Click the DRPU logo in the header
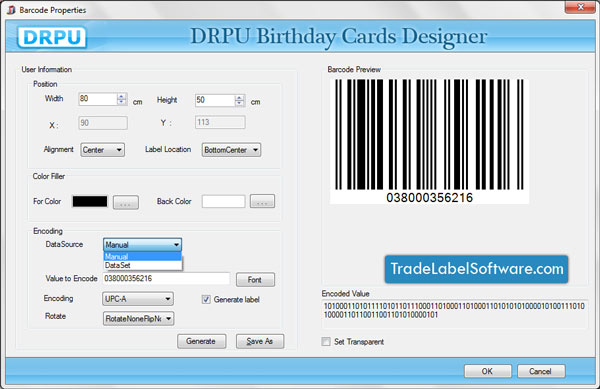This screenshot has width=600, height=389. point(52,37)
